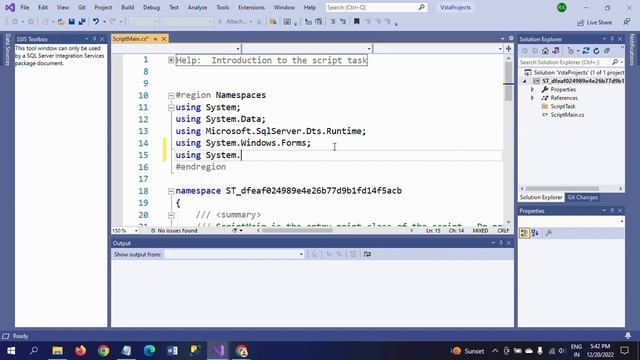Refresh the Solution Explorer tree
Image resolution: width=640 pixels, height=360 pixels.
pyautogui.click(x=596, y=51)
